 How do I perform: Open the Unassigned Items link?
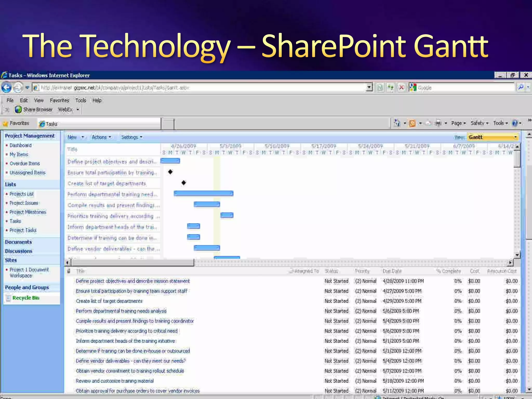coord(28,173)
